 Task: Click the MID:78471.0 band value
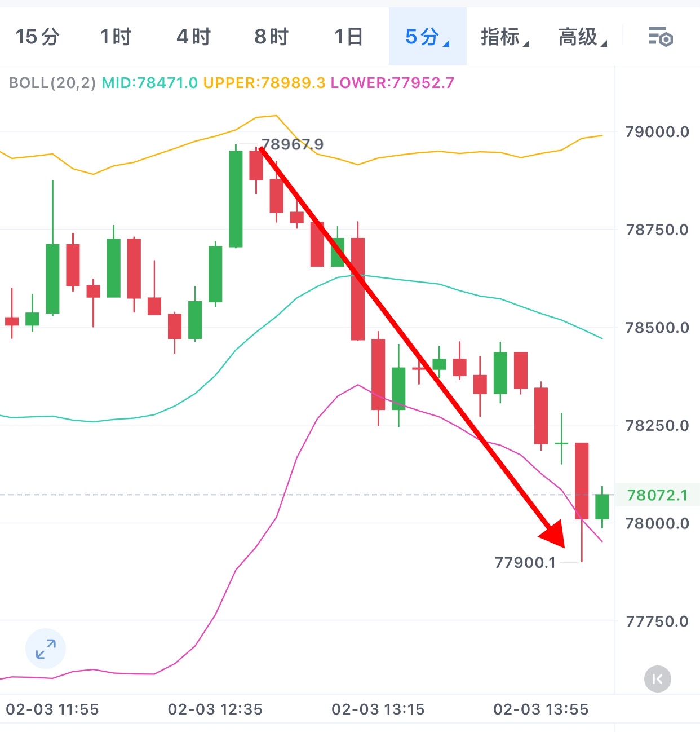tap(149, 83)
